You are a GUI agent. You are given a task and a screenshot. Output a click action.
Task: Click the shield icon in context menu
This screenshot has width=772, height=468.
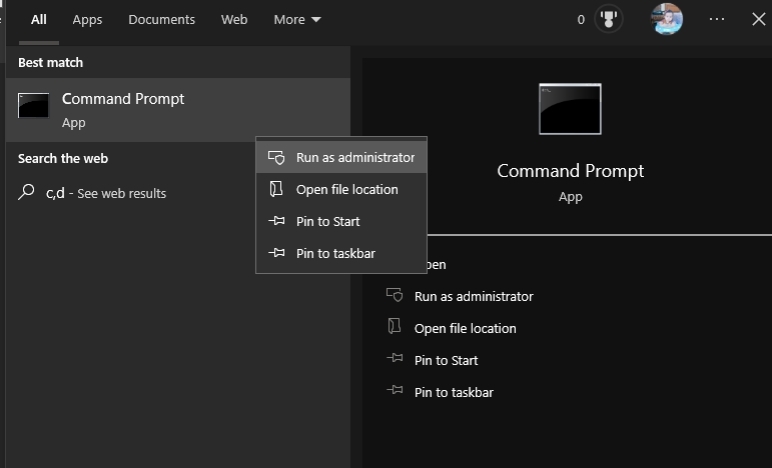(x=277, y=158)
